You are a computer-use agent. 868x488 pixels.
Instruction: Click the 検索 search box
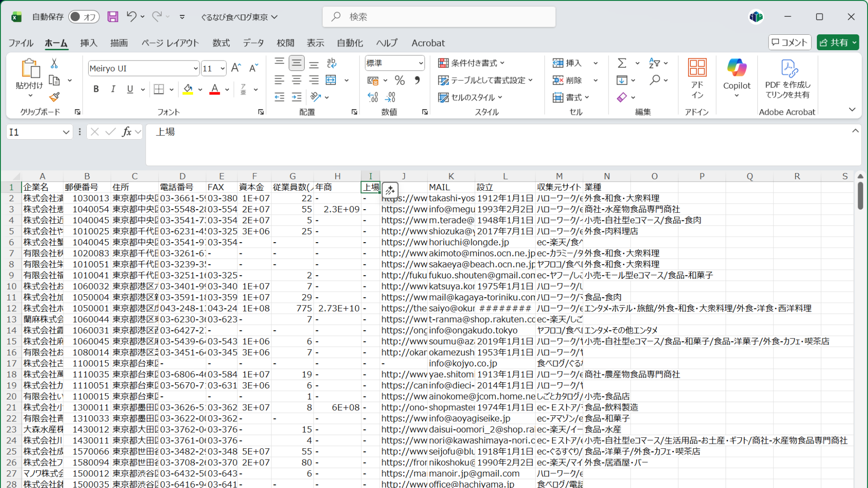click(439, 17)
